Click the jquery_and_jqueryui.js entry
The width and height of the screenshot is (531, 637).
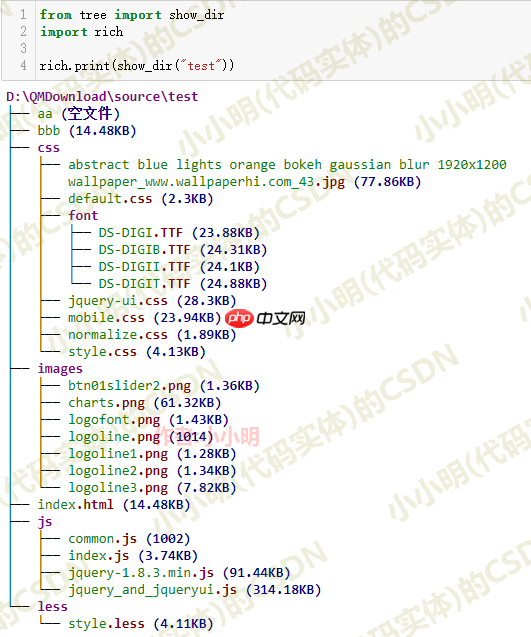click(x=195, y=590)
